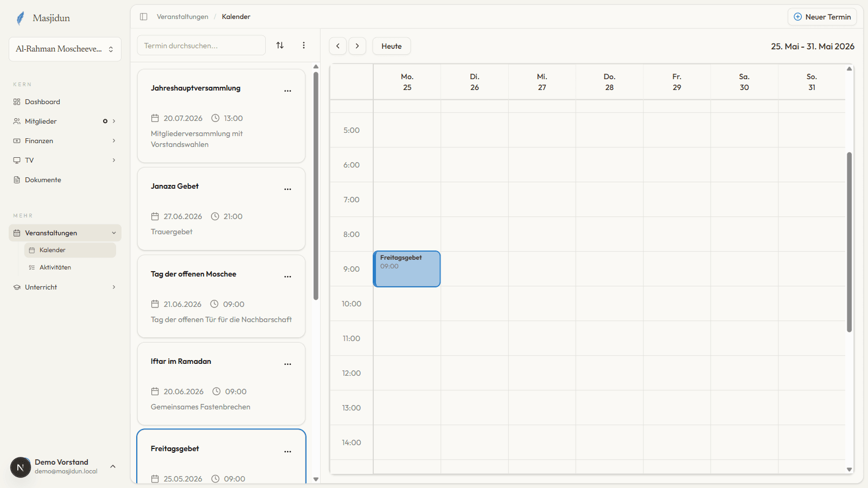Click the So. 31 day header

pyautogui.click(x=812, y=82)
